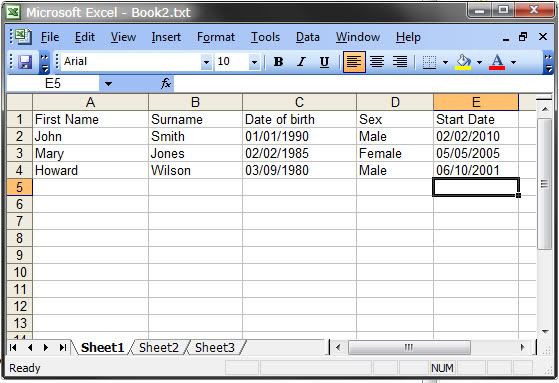The width and height of the screenshot is (559, 383).
Task: Open the Tools menu
Action: (x=265, y=37)
